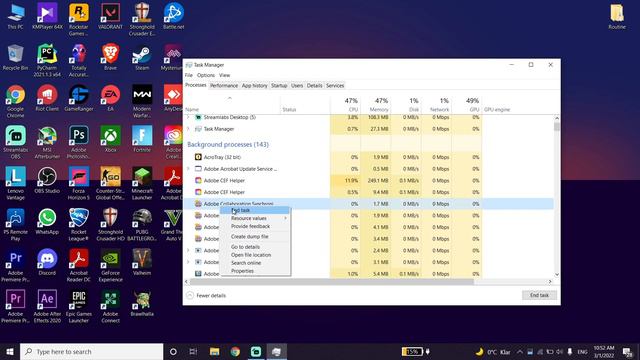Viewport: 640px width, 360px height.
Task: Open the WhatsApp desktop shortcut
Action: 47,221
